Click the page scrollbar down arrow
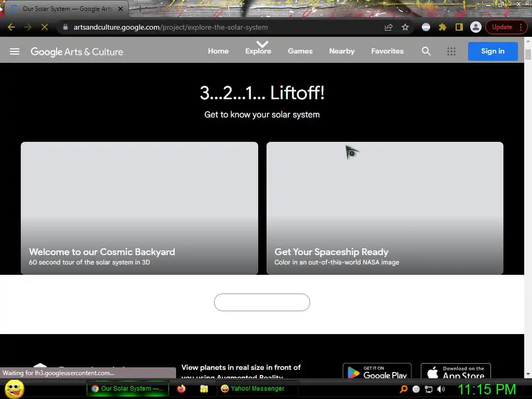The image size is (532, 399). click(528, 374)
